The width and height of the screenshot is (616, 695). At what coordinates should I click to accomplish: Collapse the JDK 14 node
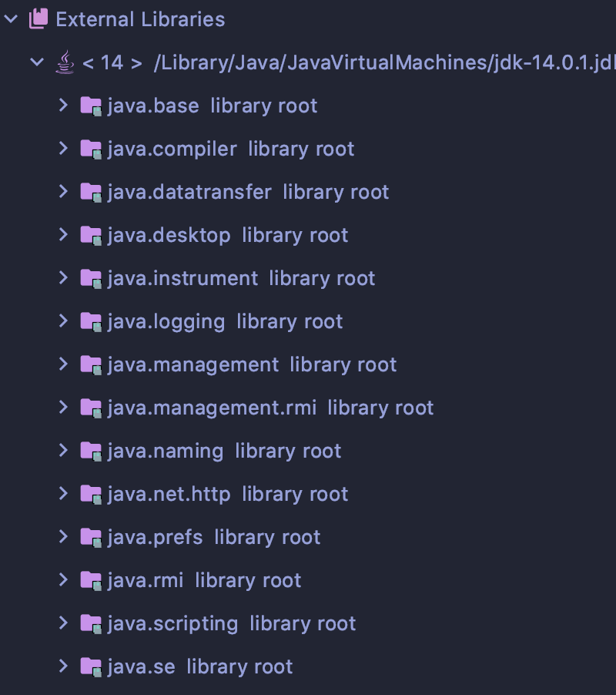click(36, 62)
